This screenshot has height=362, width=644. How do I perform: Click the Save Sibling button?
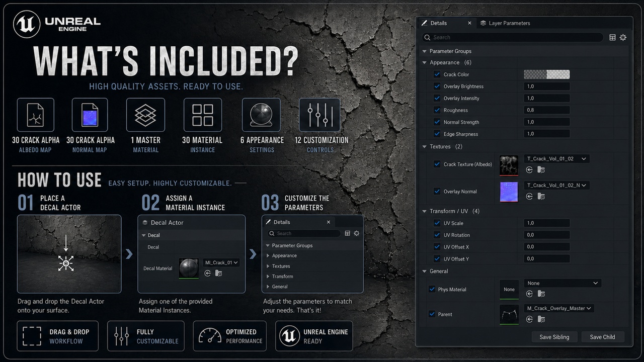554,337
